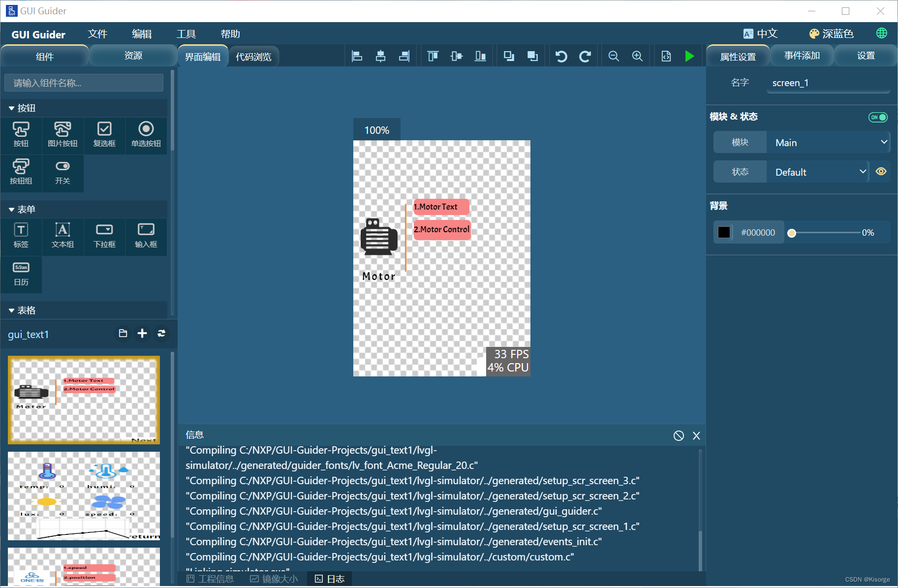Open the 设置 tab

866,56
